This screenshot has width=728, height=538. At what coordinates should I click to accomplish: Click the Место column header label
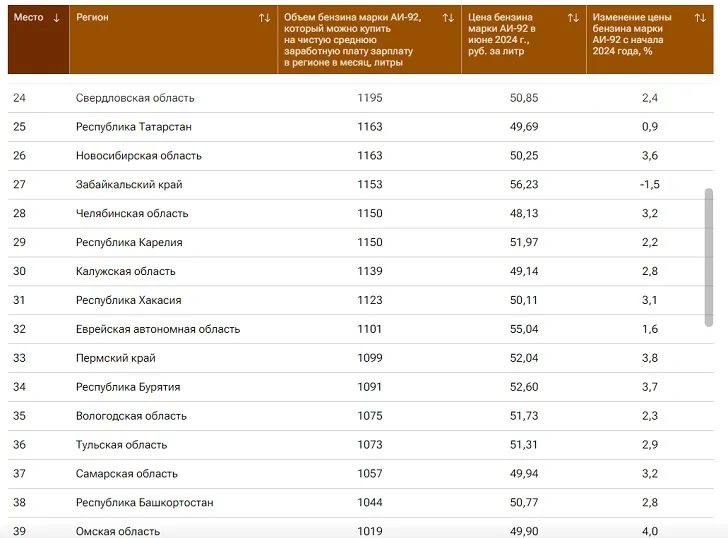coord(28,18)
